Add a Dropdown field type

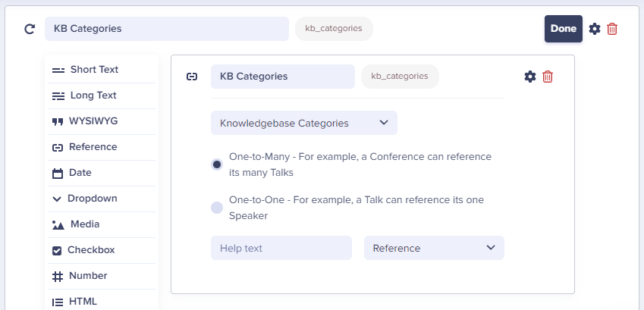pos(102,199)
